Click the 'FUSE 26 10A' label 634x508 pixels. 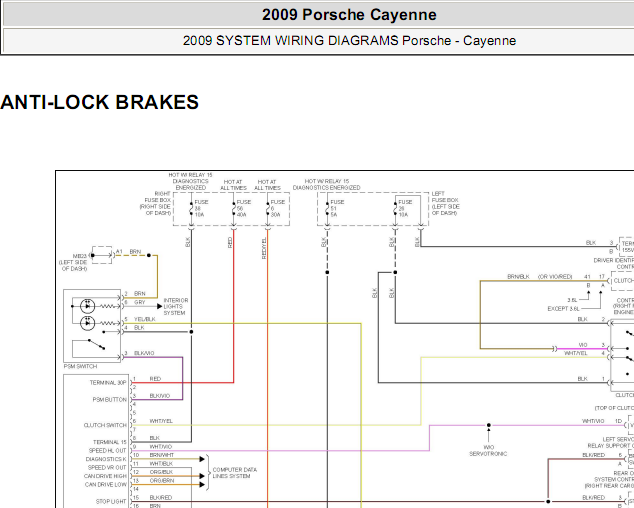coord(405,208)
